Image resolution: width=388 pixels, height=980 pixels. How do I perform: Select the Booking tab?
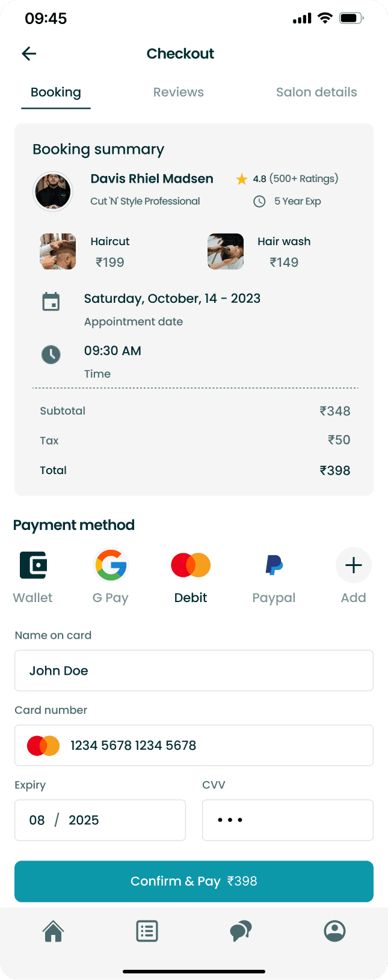[56, 93]
